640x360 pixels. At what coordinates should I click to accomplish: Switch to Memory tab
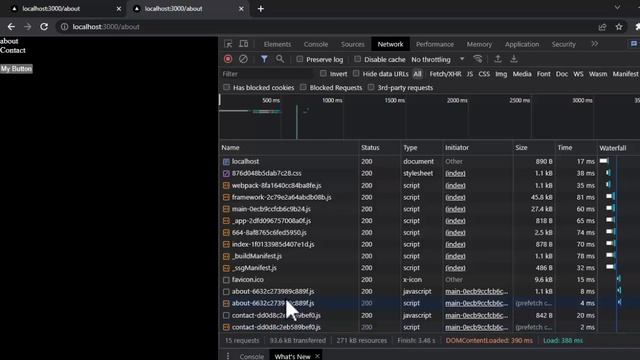coord(479,44)
